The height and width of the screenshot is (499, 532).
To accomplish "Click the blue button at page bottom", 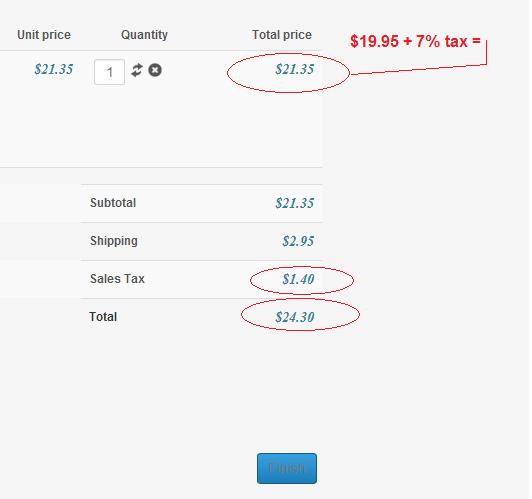I will pos(287,468).
